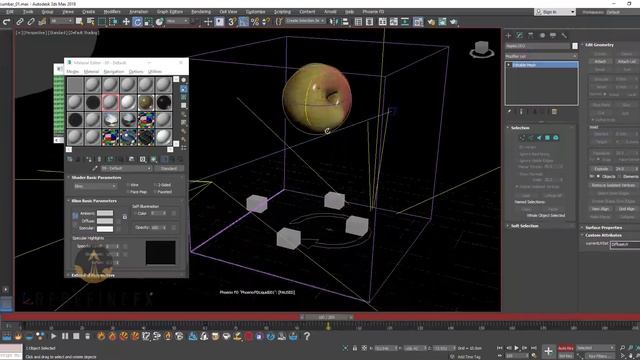Expand the Soft Selection rollout
The image size is (640, 360).
pos(524,226)
